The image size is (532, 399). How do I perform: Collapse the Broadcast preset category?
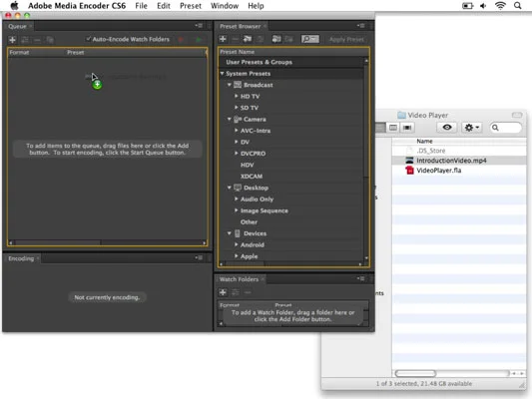[x=230, y=85]
